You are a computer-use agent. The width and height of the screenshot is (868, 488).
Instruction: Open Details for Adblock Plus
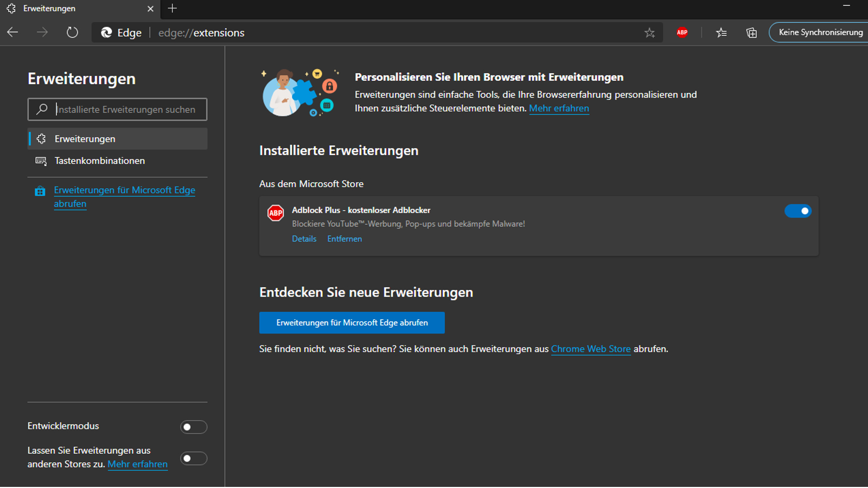(x=304, y=239)
